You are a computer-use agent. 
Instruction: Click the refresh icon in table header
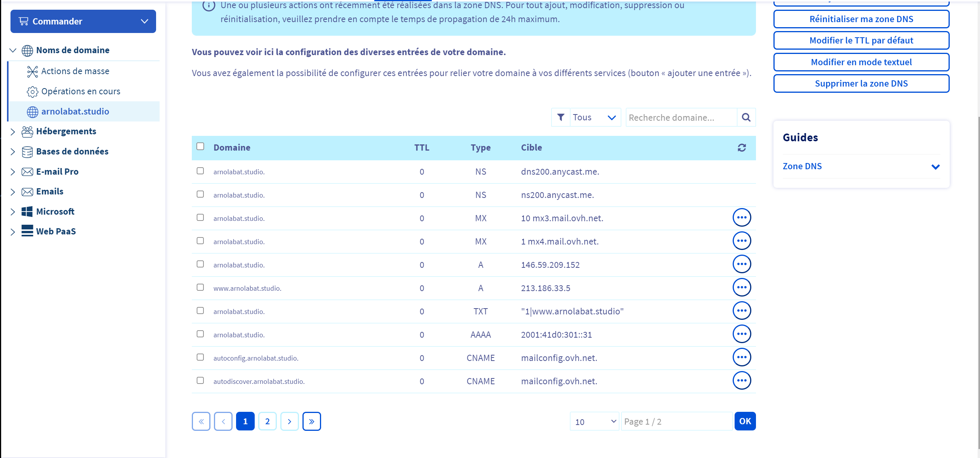coord(742,148)
